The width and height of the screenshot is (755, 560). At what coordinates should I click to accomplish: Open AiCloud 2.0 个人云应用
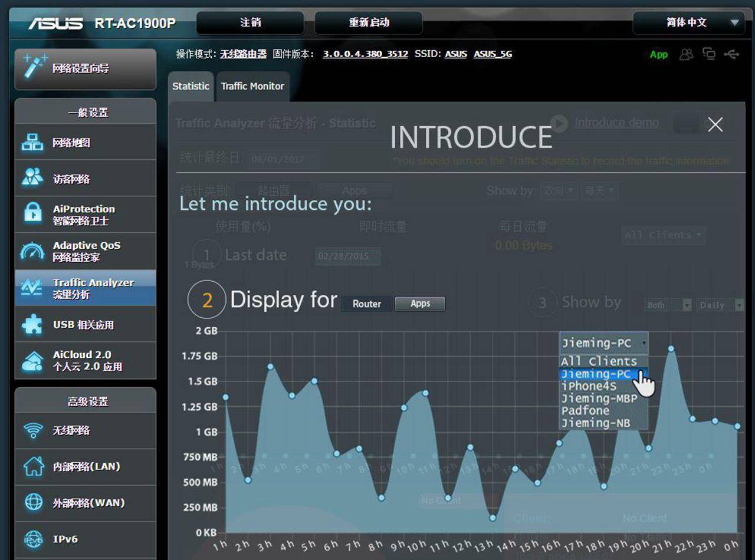click(86, 361)
